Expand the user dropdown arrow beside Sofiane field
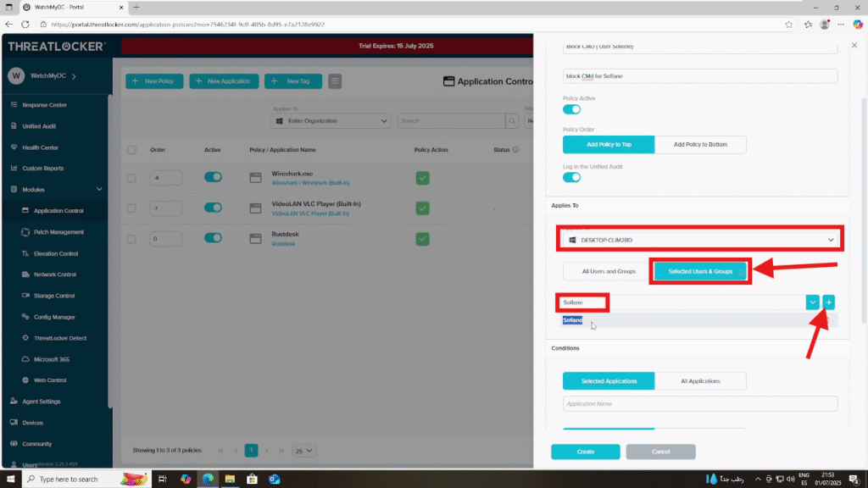This screenshot has height=488, width=868. pos(812,302)
